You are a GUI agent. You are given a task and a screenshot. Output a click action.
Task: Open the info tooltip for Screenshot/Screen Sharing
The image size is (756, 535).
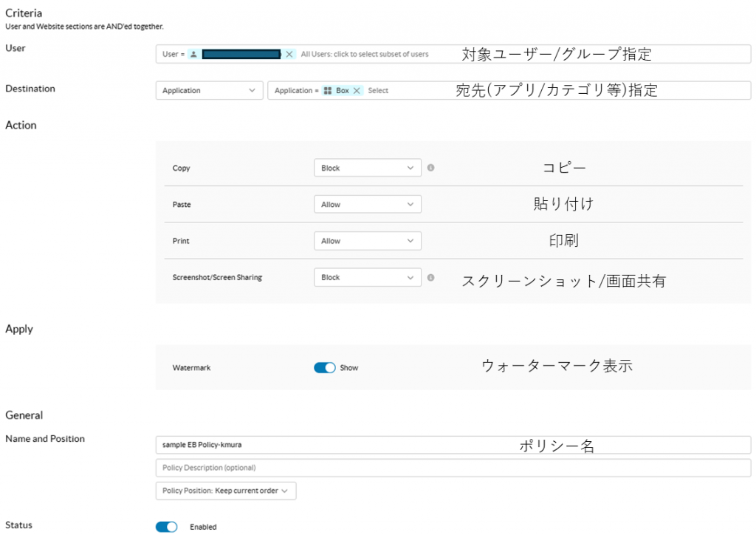432,277
